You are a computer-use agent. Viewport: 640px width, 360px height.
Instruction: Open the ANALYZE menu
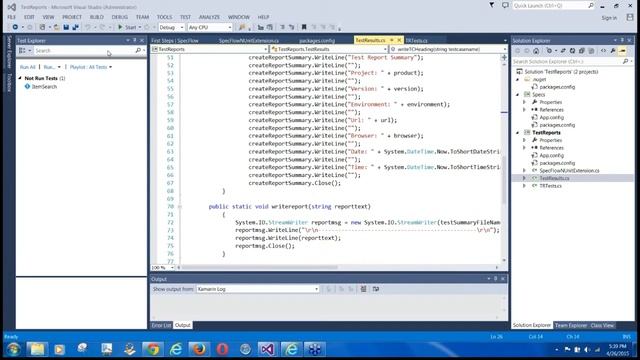pos(209,17)
